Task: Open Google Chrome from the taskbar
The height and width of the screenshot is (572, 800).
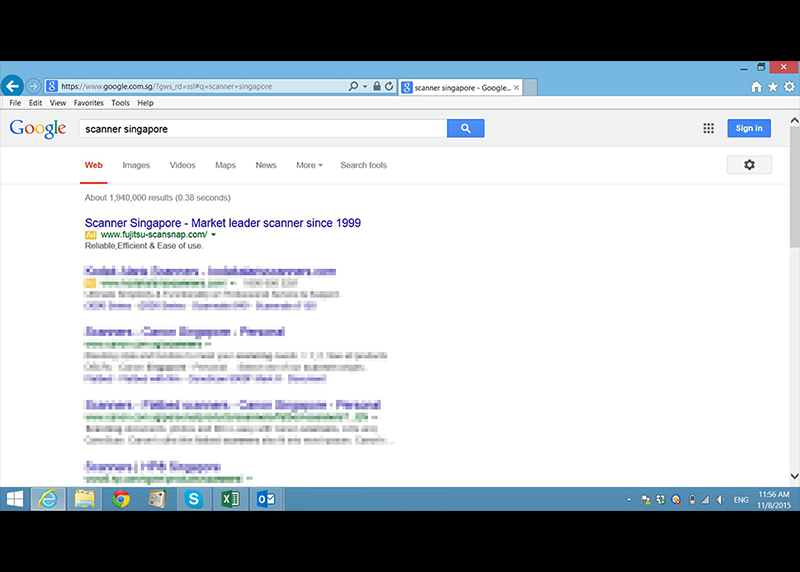Action: tap(121, 498)
